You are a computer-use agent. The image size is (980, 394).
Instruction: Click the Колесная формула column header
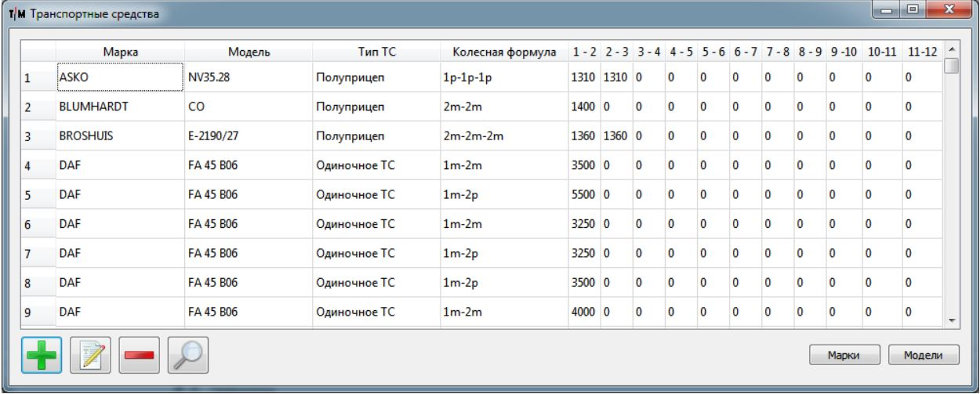(x=504, y=52)
